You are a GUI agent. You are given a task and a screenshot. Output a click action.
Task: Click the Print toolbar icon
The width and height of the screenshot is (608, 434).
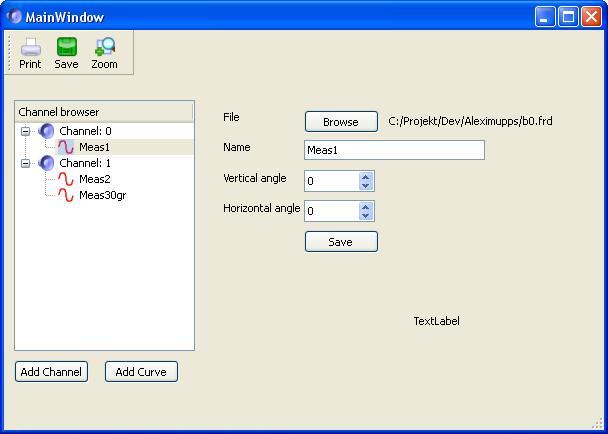30,47
